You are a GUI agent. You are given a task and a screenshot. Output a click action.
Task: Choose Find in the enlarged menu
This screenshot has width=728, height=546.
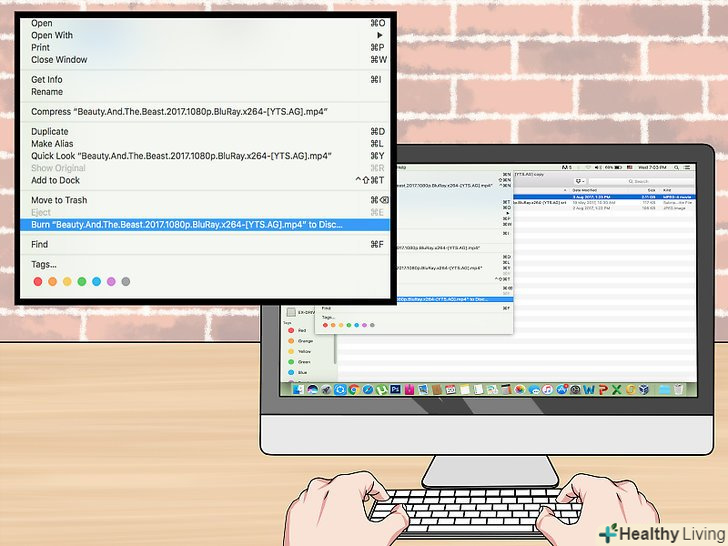(x=205, y=244)
